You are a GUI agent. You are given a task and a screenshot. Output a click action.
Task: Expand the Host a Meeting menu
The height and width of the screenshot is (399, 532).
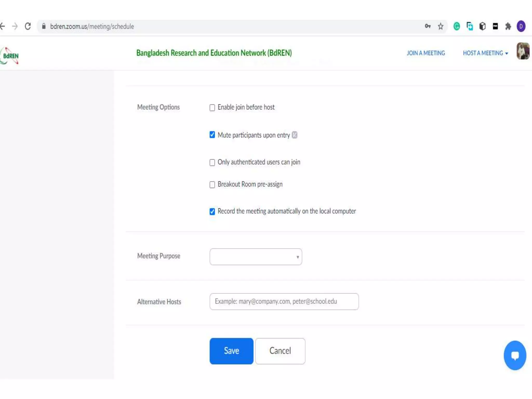pyautogui.click(x=485, y=53)
